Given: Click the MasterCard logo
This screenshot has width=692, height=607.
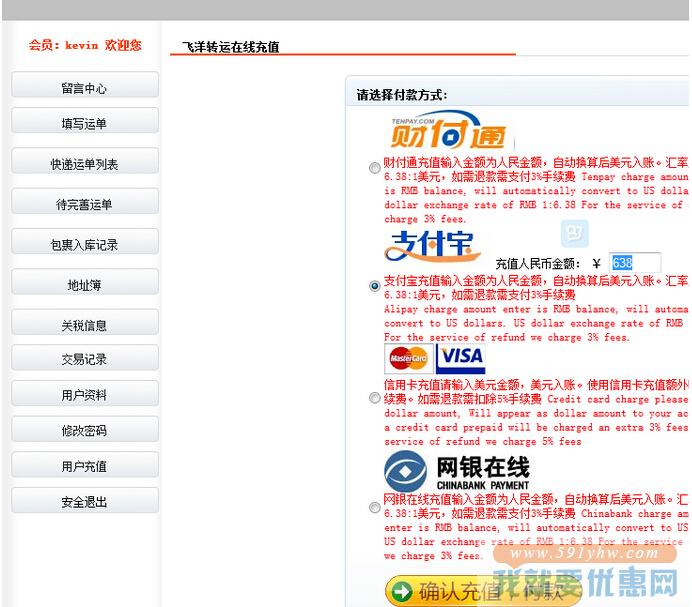Looking at the screenshot, I should point(409,358).
